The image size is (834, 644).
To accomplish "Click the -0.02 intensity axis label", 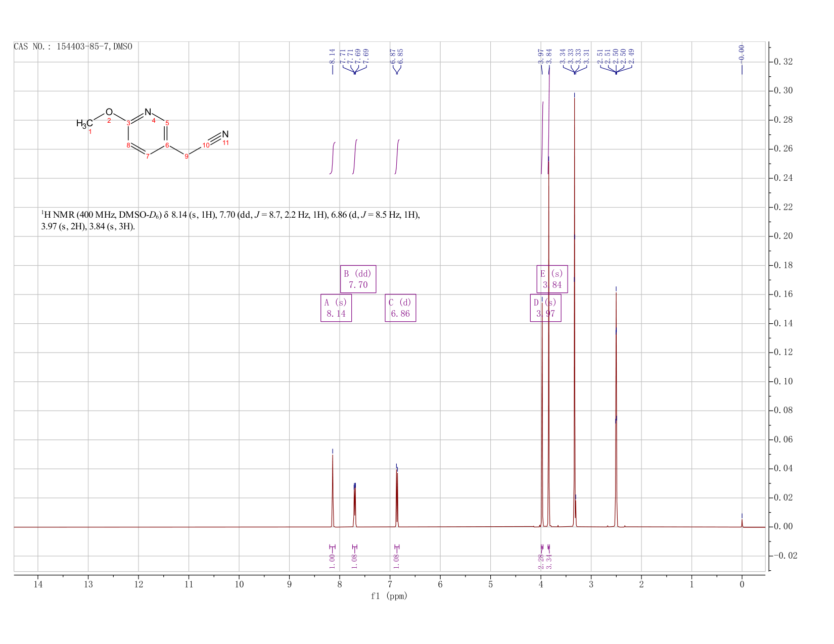I will tap(785, 556).
